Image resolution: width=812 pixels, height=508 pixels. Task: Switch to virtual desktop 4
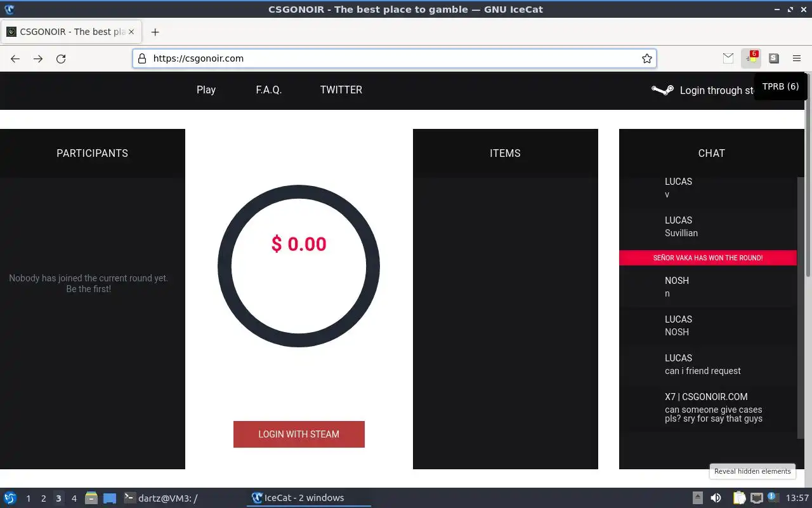(x=74, y=498)
